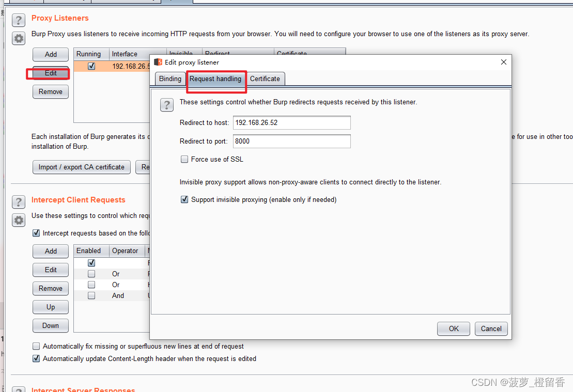Viewport: 573px width, 392px height.
Task: Toggle Intercept requests based on rules checkbox
Action: [x=36, y=233]
